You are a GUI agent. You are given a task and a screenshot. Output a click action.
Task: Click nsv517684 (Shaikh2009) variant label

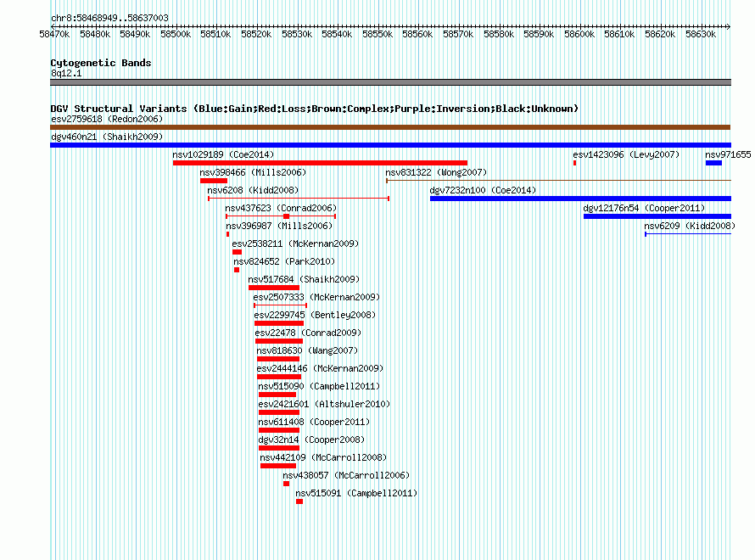click(x=304, y=279)
